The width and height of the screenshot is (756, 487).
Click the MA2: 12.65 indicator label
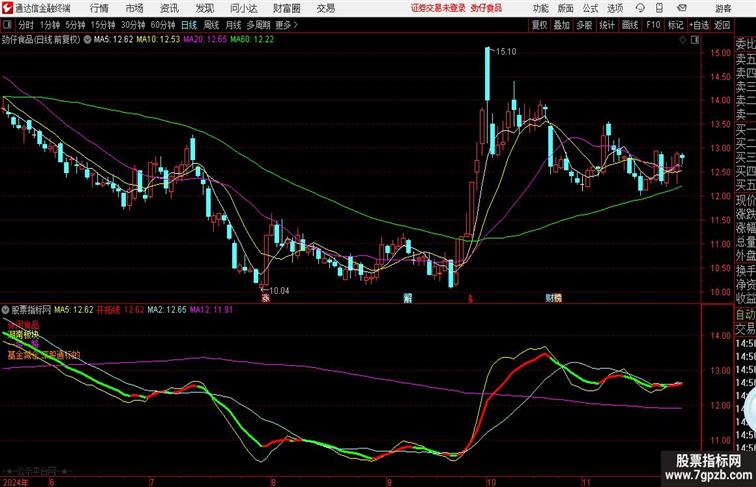167,310
